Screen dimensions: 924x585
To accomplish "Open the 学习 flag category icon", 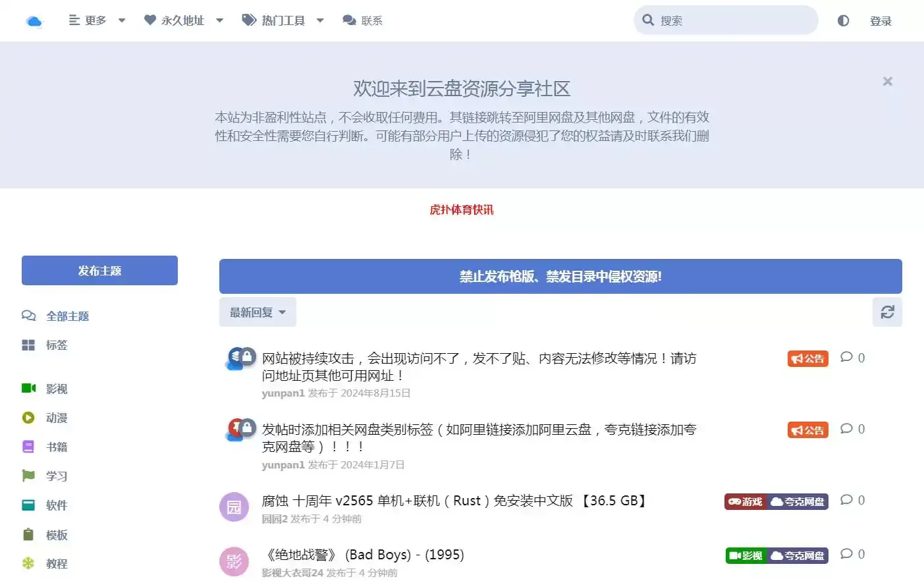I will (28, 476).
